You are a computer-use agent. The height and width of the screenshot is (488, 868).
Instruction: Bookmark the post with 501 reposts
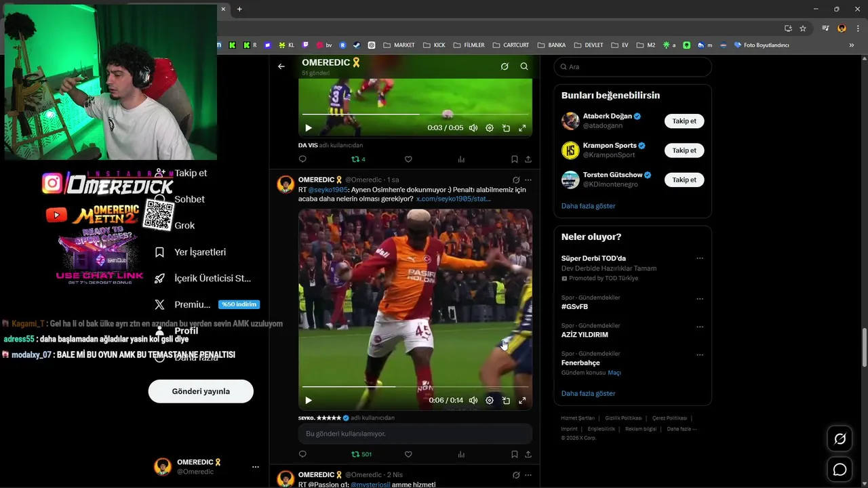pos(515,454)
